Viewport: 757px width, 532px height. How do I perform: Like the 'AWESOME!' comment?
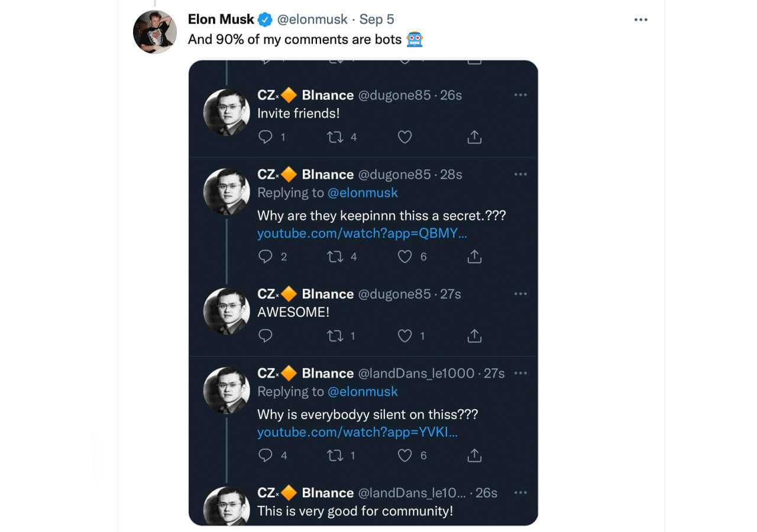coord(405,336)
